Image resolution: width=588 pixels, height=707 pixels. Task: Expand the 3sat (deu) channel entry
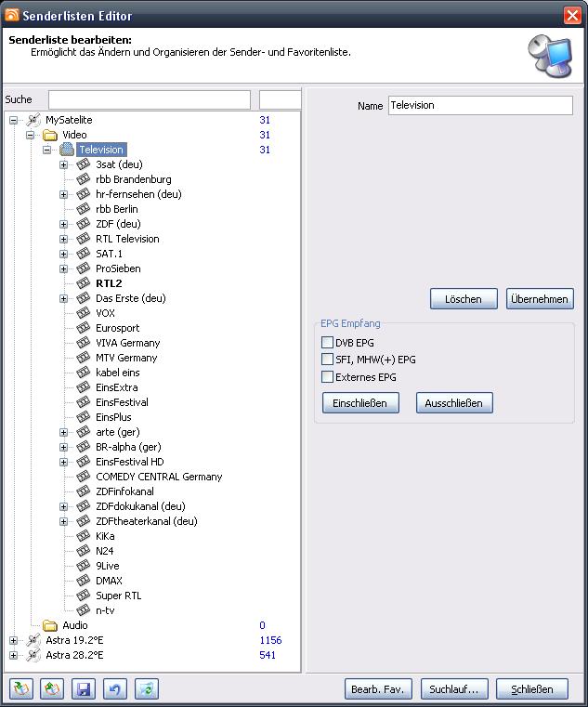click(64, 164)
